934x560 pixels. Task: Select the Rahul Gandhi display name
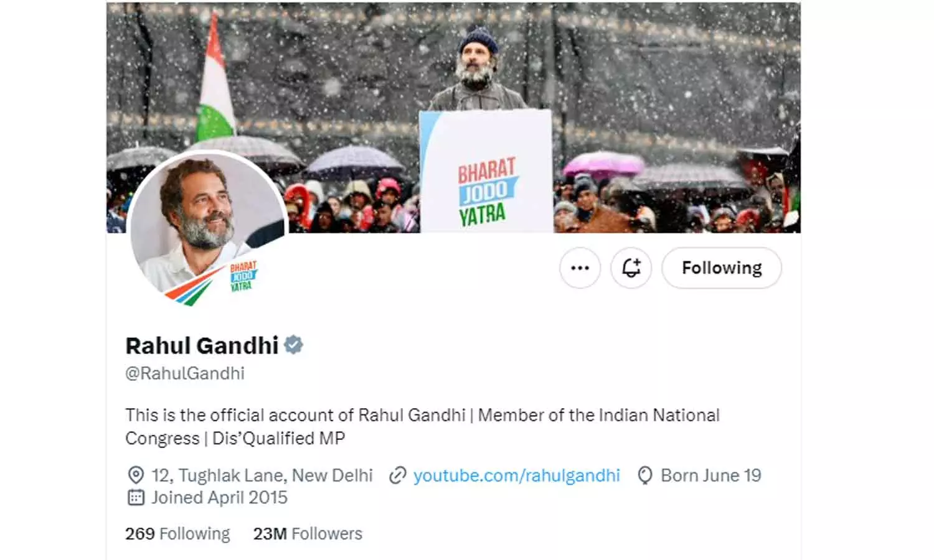tap(202, 345)
